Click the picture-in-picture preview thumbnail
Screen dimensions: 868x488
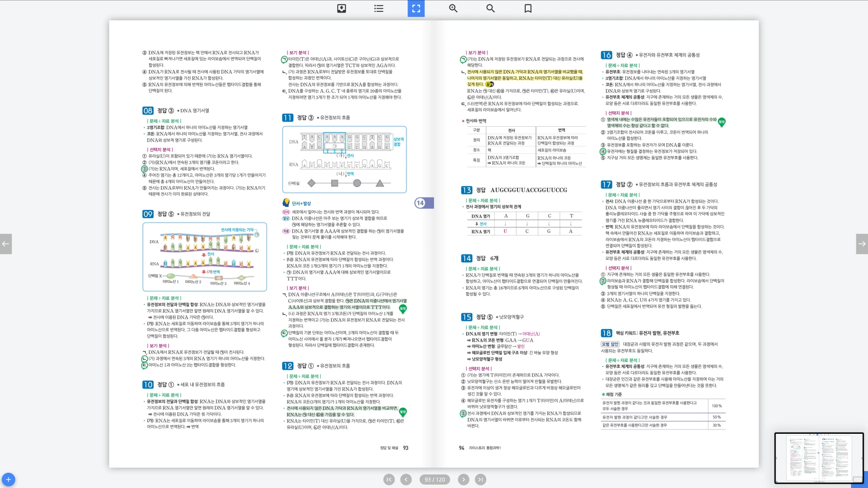(x=819, y=458)
